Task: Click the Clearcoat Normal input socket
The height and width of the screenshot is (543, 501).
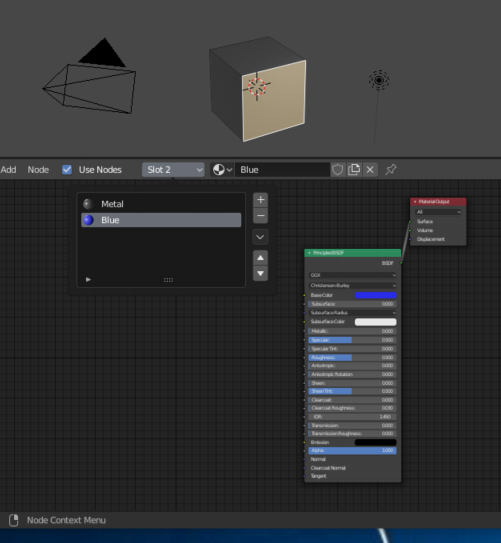Action: click(304, 468)
